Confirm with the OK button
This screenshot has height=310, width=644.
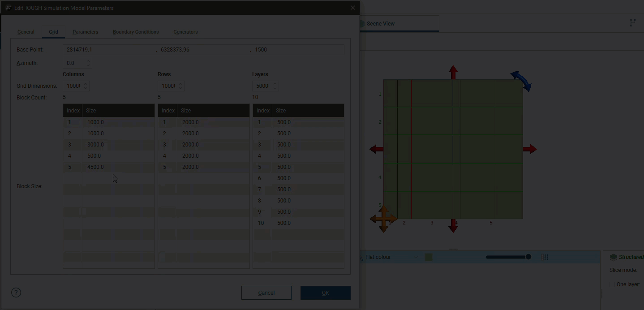point(326,293)
